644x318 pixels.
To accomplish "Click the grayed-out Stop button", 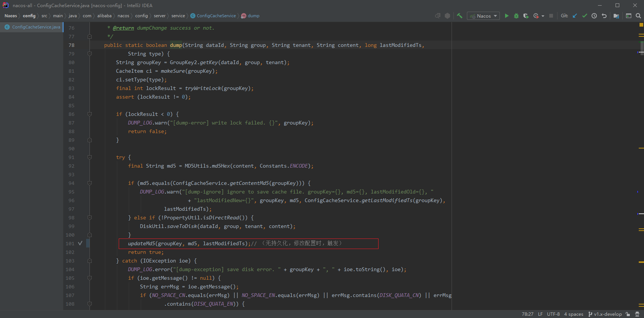I will (x=551, y=16).
